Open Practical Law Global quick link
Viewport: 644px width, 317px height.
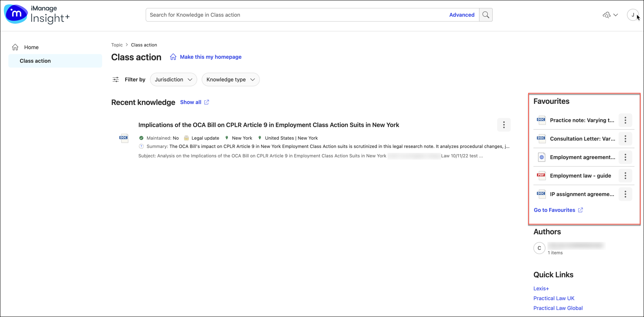pyautogui.click(x=558, y=308)
